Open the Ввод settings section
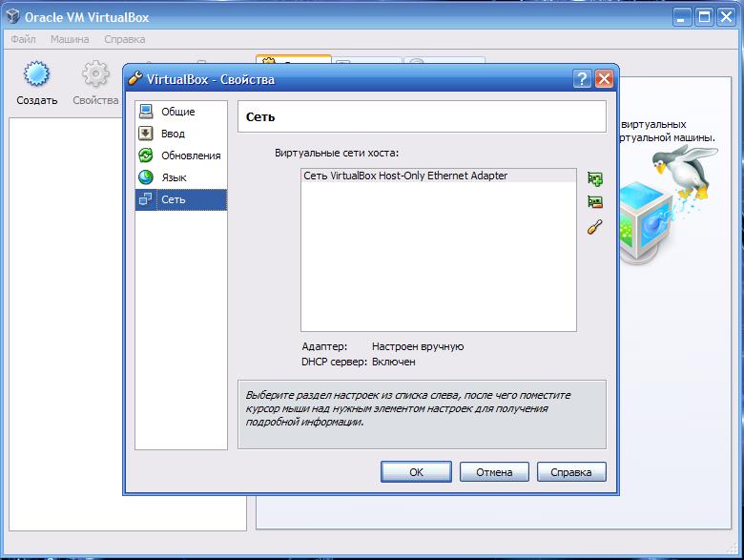Image resolution: width=744 pixels, height=560 pixels. [181, 134]
